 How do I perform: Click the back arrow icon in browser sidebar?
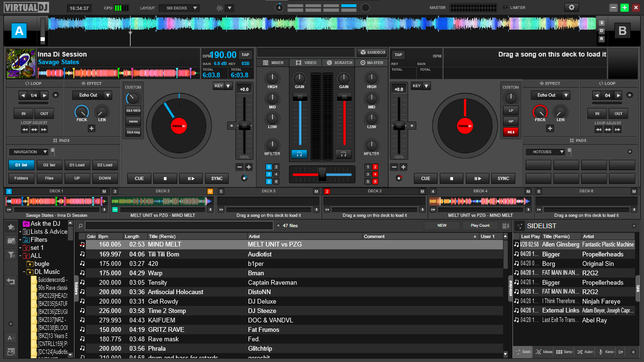(11, 281)
